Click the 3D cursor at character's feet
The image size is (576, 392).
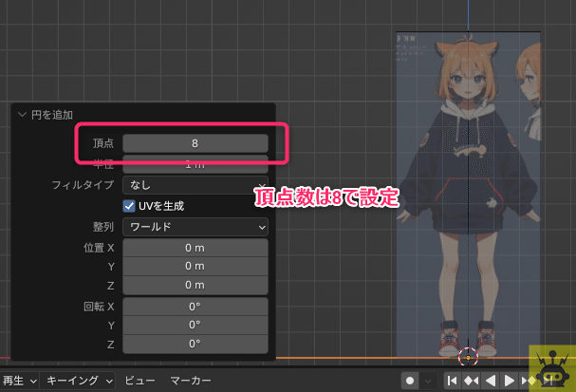(x=469, y=357)
